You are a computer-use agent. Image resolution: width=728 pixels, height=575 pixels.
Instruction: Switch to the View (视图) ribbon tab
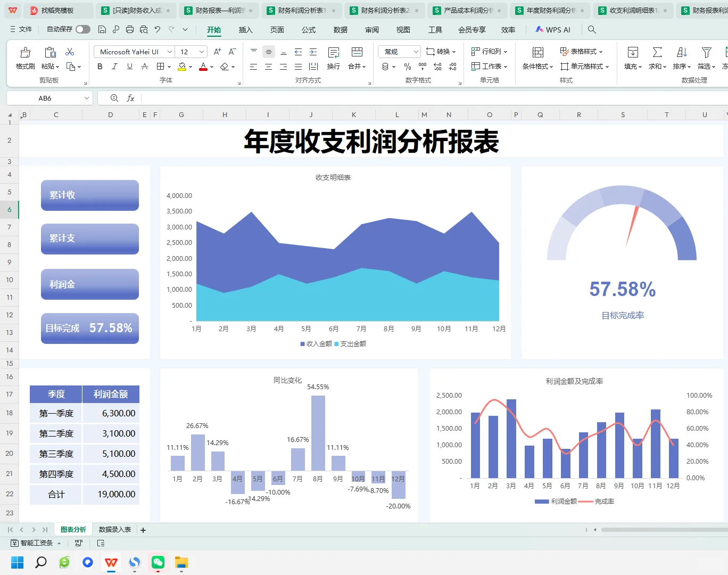(403, 30)
